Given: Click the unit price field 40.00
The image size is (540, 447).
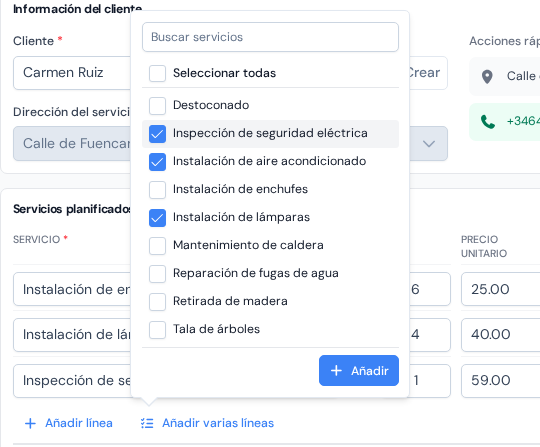Looking at the screenshot, I should (x=501, y=335).
